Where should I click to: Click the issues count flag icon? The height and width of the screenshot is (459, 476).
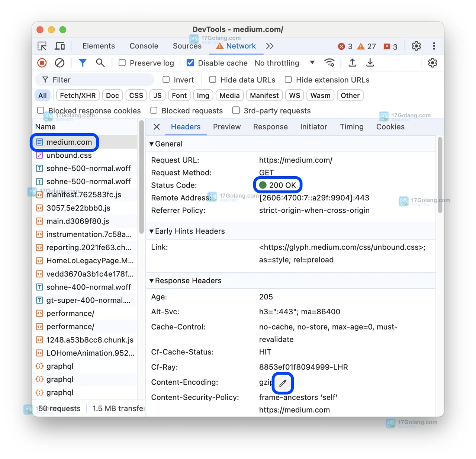[x=387, y=46]
